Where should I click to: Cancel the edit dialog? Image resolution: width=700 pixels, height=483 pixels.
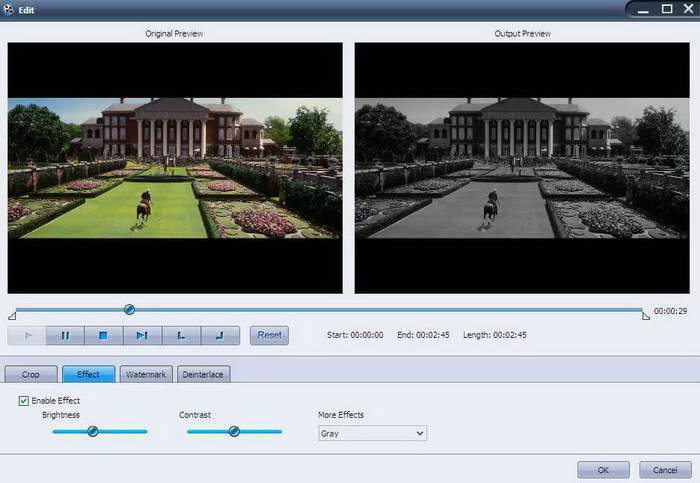665,470
